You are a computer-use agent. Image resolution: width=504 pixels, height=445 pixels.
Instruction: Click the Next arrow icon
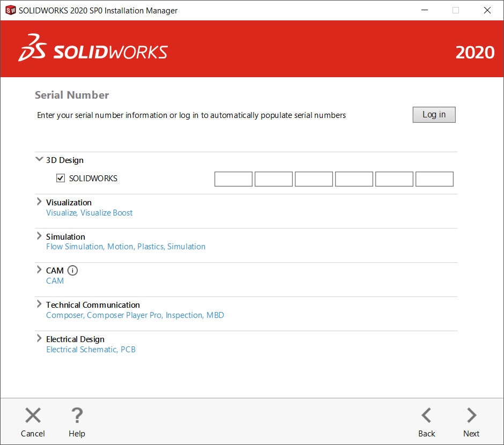pos(471,414)
